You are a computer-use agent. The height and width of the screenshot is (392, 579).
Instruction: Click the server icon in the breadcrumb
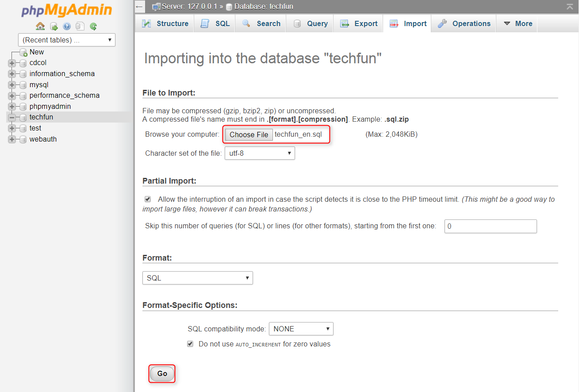point(156,7)
